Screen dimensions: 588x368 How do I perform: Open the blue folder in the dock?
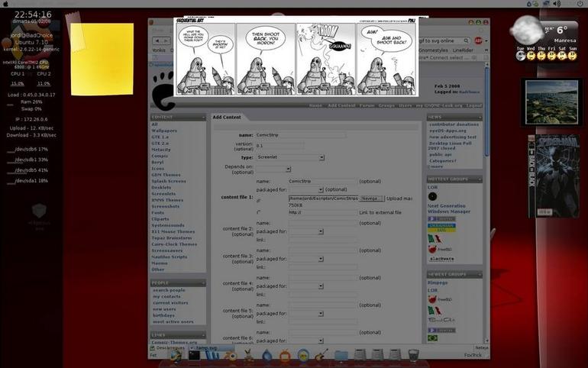[x=341, y=356]
